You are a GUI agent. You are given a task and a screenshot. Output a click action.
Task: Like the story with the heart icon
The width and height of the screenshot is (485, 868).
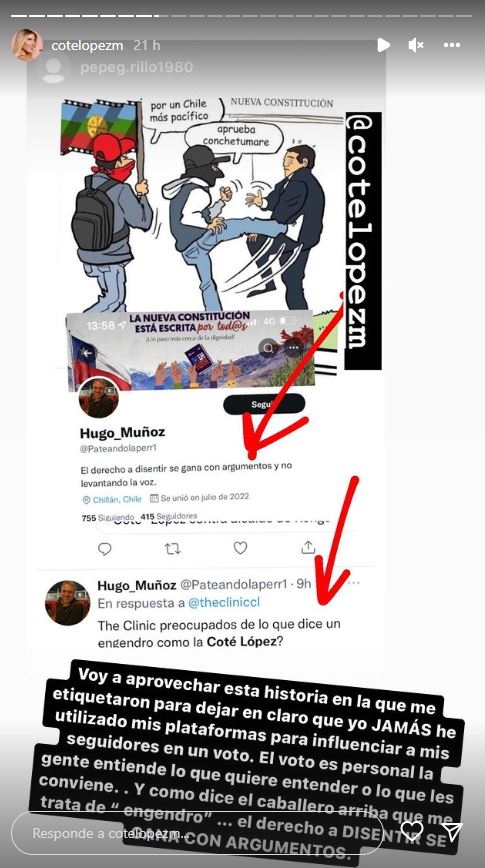click(412, 830)
